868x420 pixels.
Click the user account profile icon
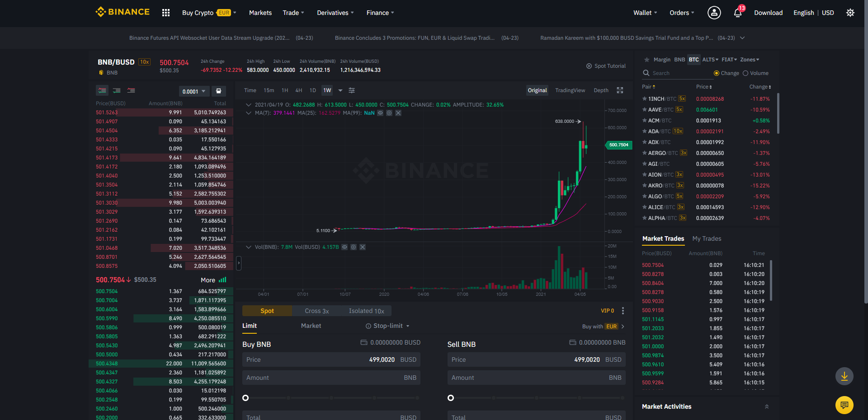[x=714, y=13]
